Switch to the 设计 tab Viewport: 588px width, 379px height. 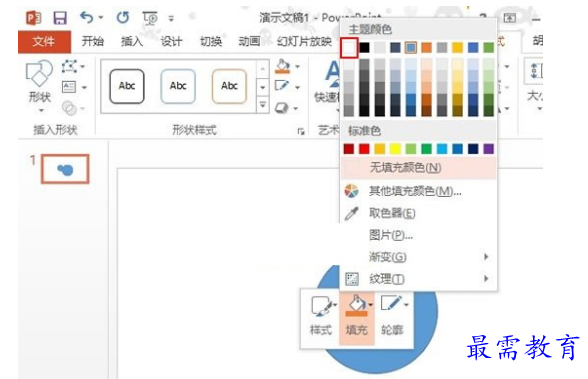(171, 41)
